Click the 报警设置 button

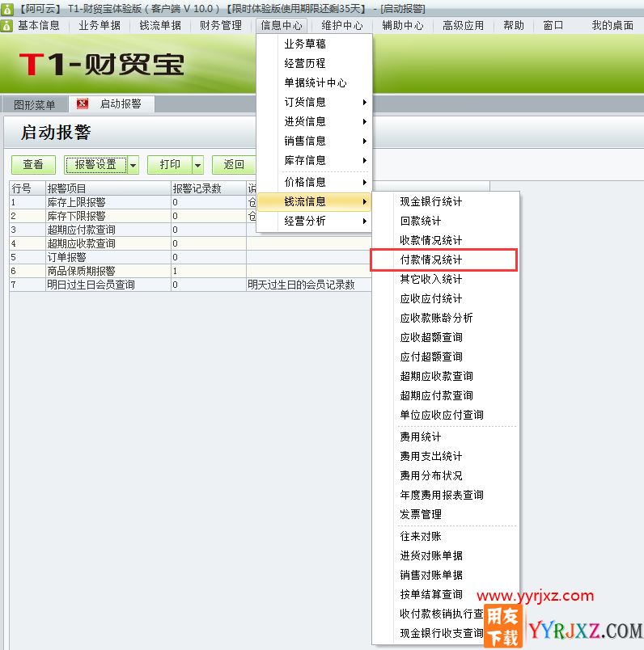click(x=95, y=165)
